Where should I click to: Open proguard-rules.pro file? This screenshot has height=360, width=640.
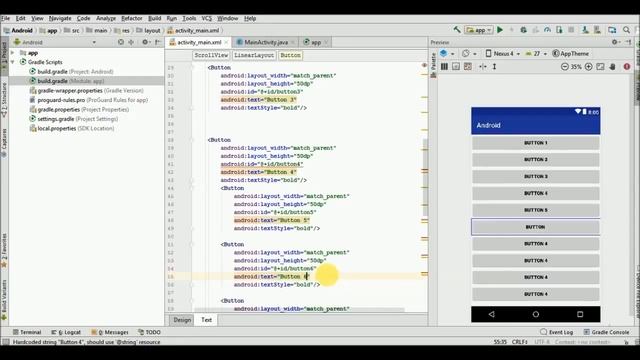coord(88,100)
